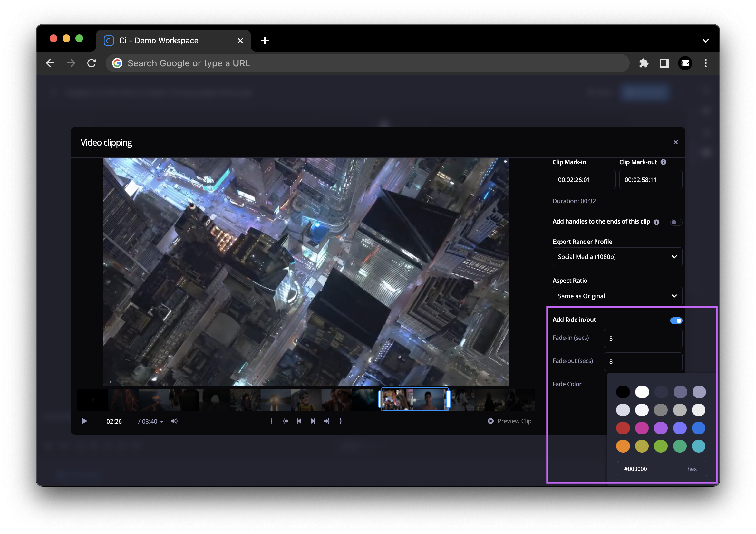Click the Preview Clip button

tap(509, 421)
